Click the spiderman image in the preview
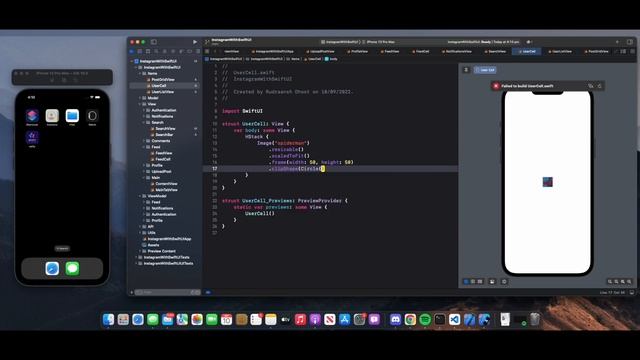640x360 pixels. (547, 182)
